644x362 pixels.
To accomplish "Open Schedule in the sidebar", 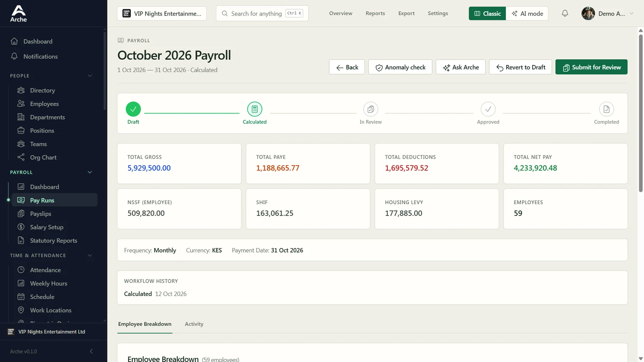I will 55,297.
